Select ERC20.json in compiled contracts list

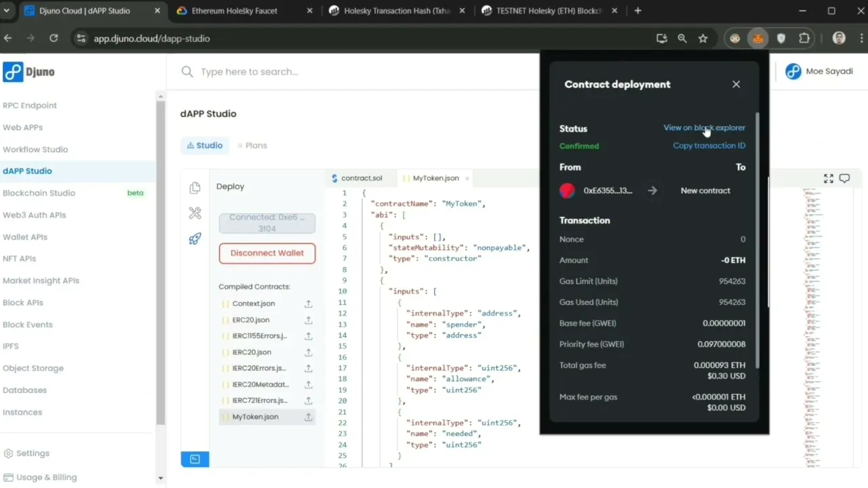pos(251,320)
